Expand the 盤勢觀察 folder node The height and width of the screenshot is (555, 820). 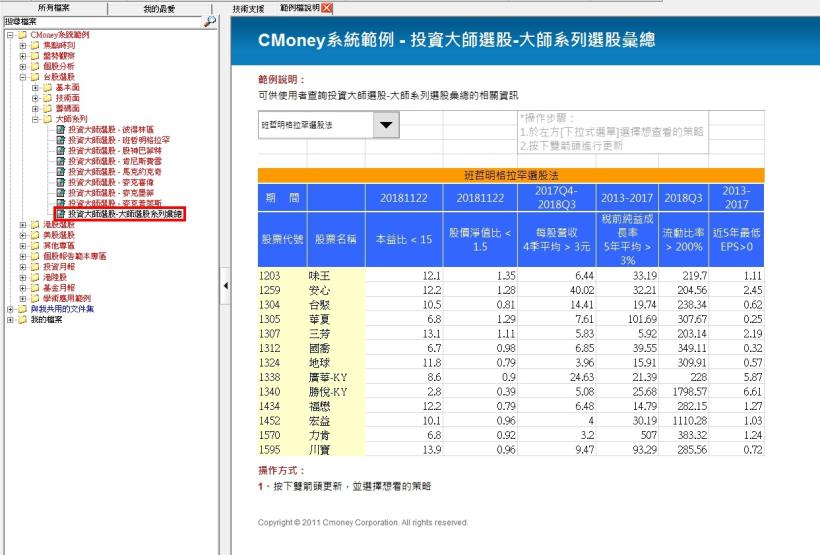(x=22, y=56)
